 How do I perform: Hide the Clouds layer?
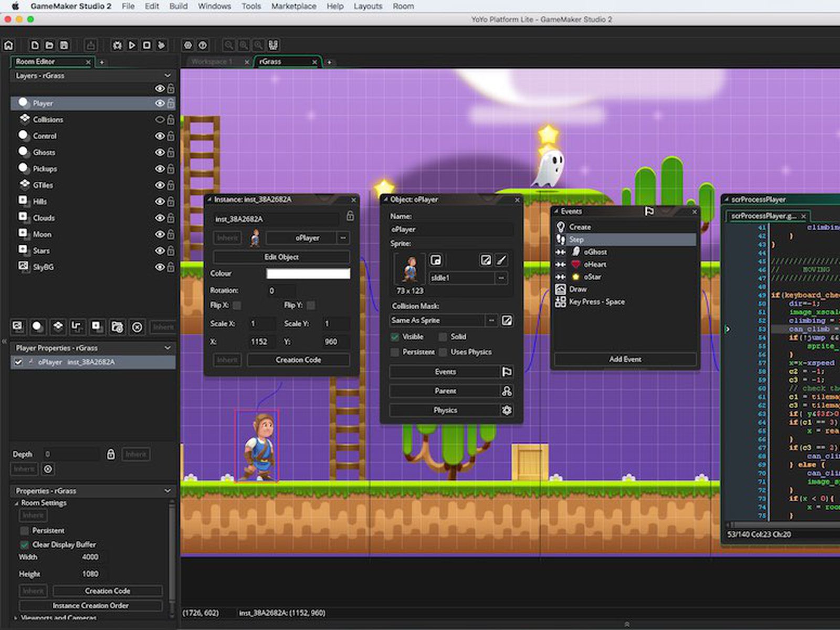click(160, 217)
